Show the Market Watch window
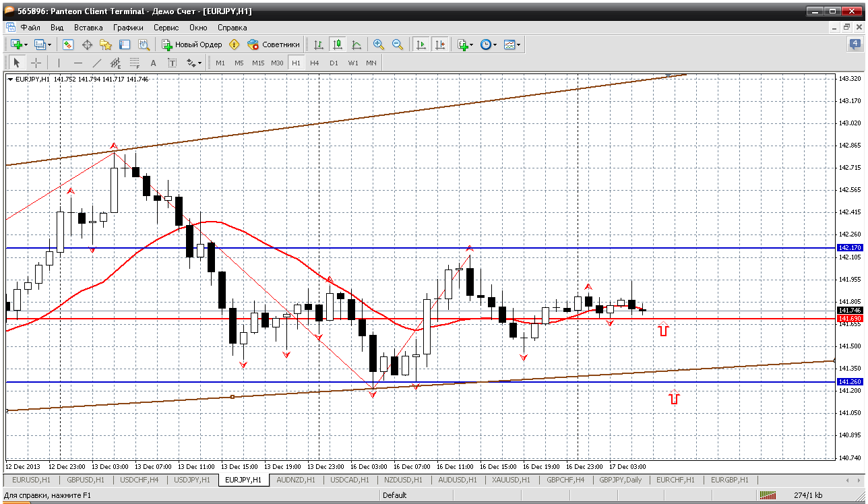The image size is (868, 504). pyautogui.click(x=68, y=44)
